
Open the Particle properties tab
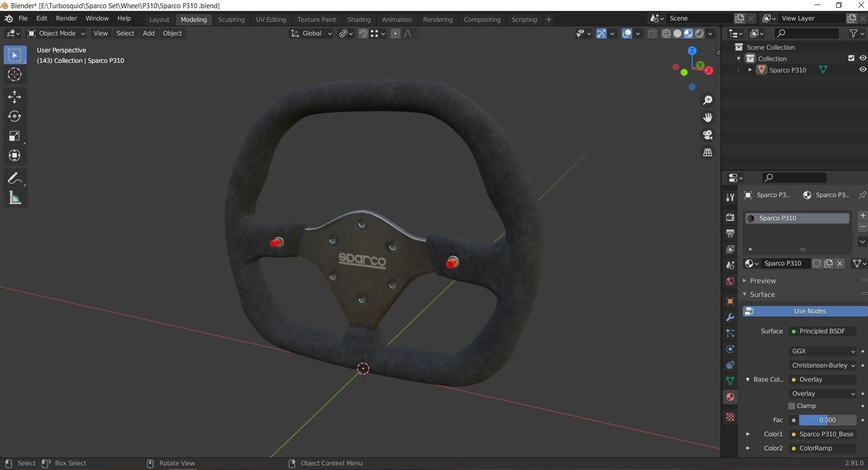(730, 333)
